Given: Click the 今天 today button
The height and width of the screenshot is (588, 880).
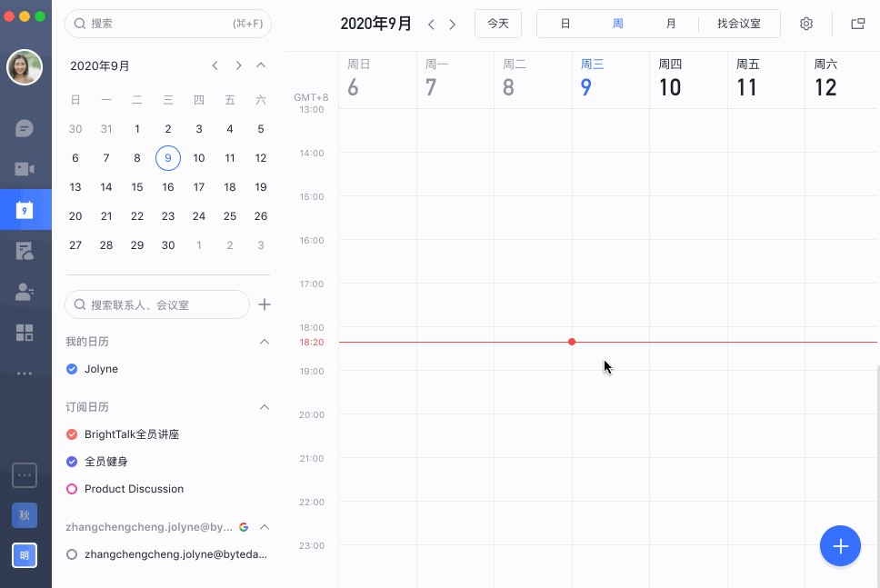Looking at the screenshot, I should [498, 24].
